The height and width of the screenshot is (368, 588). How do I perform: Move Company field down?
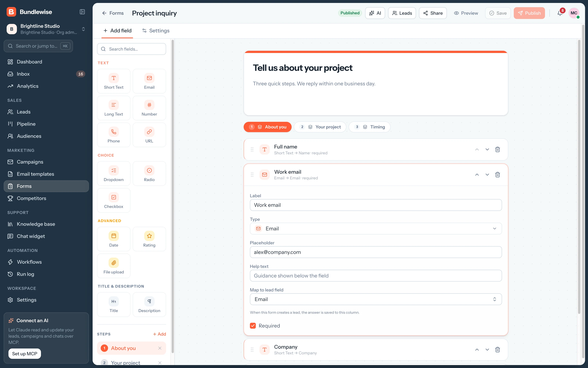point(487,350)
